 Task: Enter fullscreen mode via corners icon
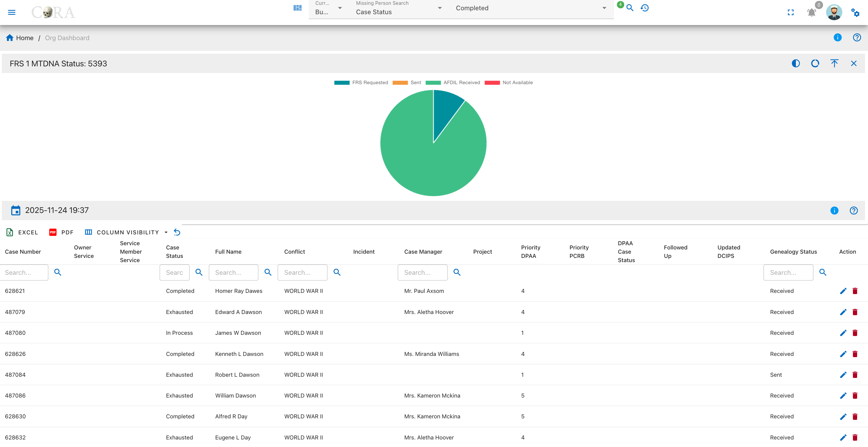790,12
